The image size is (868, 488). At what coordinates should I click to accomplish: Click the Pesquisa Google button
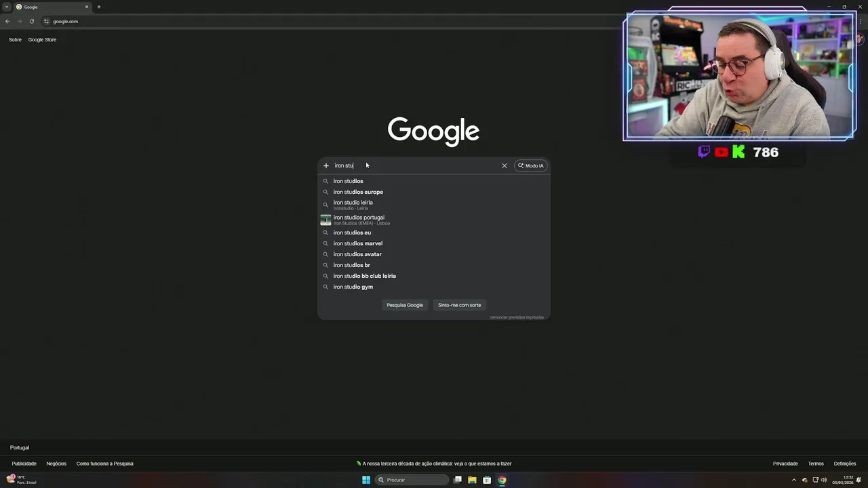(405, 305)
